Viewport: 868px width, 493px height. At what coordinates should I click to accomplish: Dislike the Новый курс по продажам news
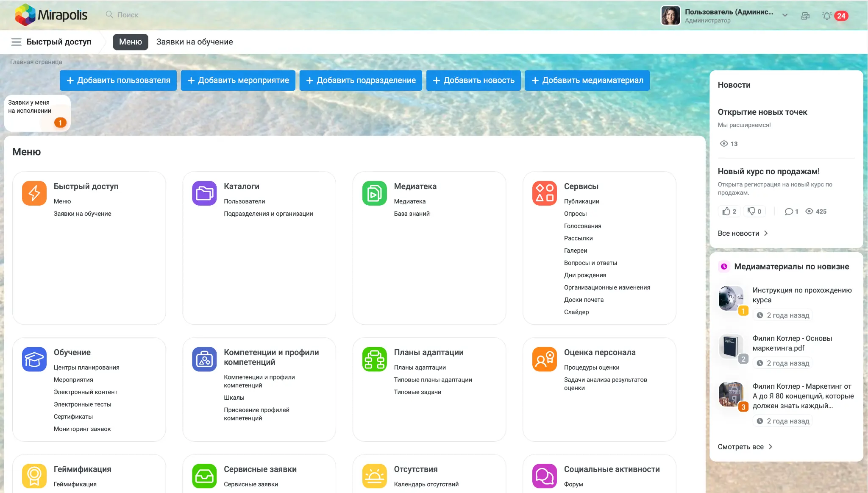click(x=754, y=211)
